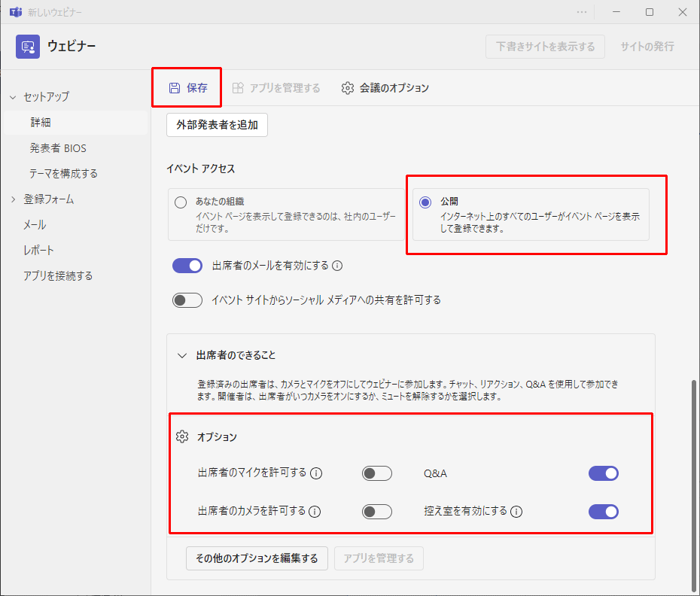Click the 外部発表者を追加 button
The width and height of the screenshot is (700, 596).
[217, 125]
